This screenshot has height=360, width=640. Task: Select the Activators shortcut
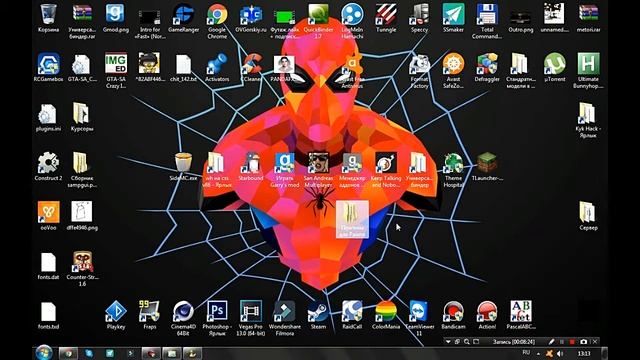217,67
